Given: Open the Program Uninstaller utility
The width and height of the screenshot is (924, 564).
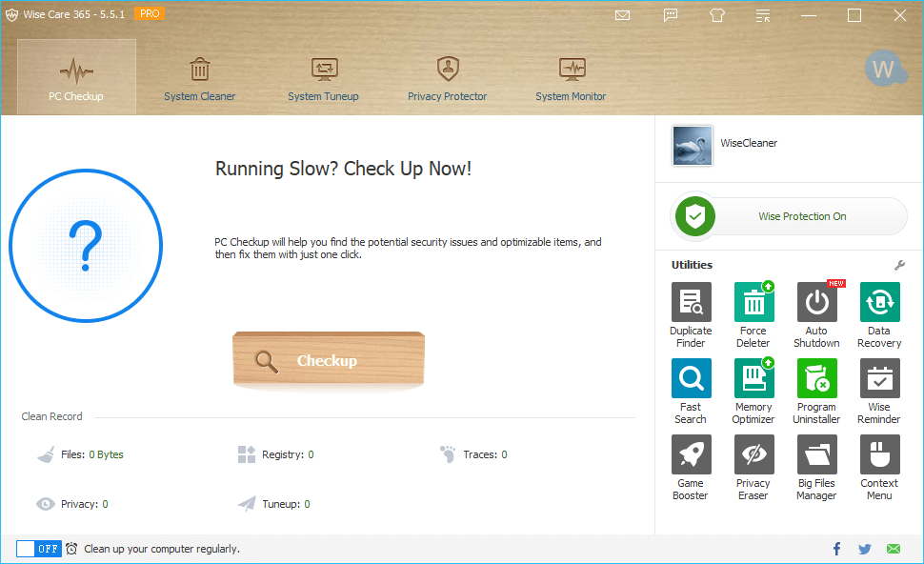Looking at the screenshot, I should click(816, 392).
